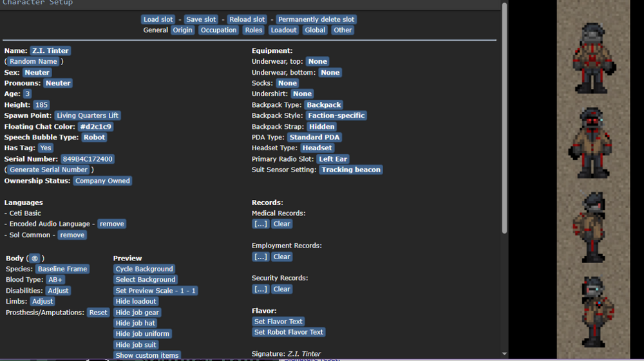Toggle Hide loadout in Preview
Viewport: 644px width, 361px height.
[x=136, y=302]
